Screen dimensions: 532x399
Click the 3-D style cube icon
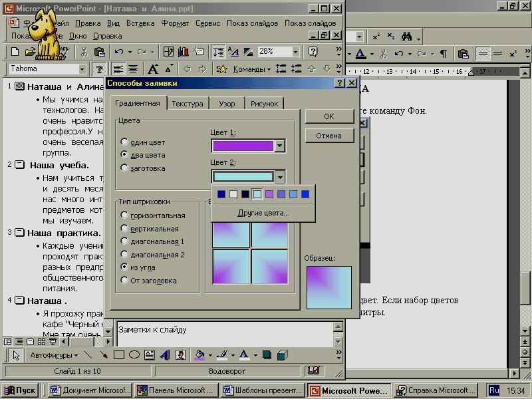[x=282, y=355]
